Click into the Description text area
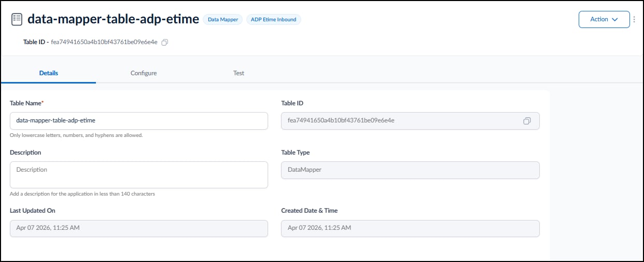 pyautogui.click(x=139, y=175)
